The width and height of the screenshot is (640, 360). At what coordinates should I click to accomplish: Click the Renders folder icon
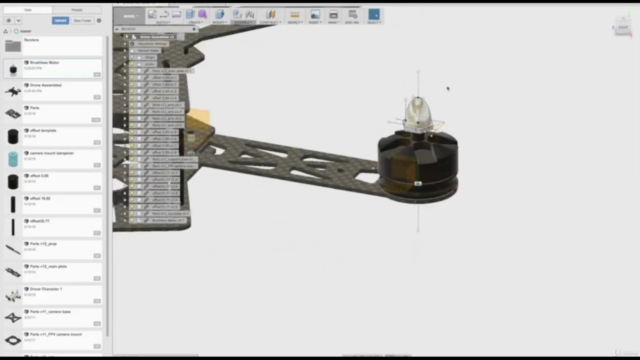tap(13, 46)
